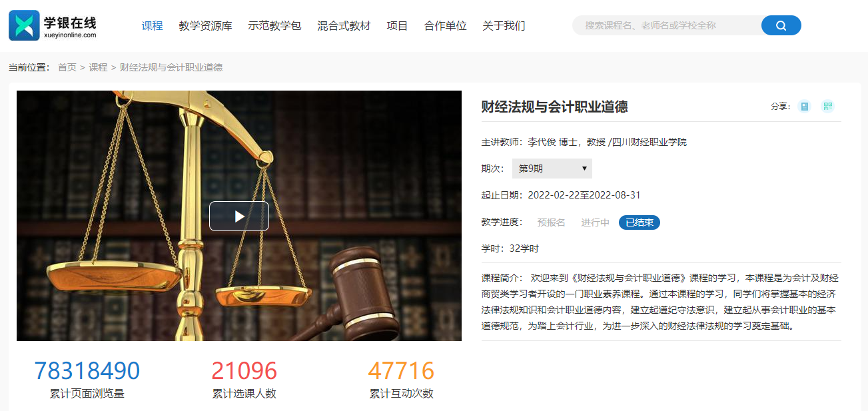Image resolution: width=868 pixels, height=411 pixels.
Task: Open the 项目 nav item
Action: 397,26
